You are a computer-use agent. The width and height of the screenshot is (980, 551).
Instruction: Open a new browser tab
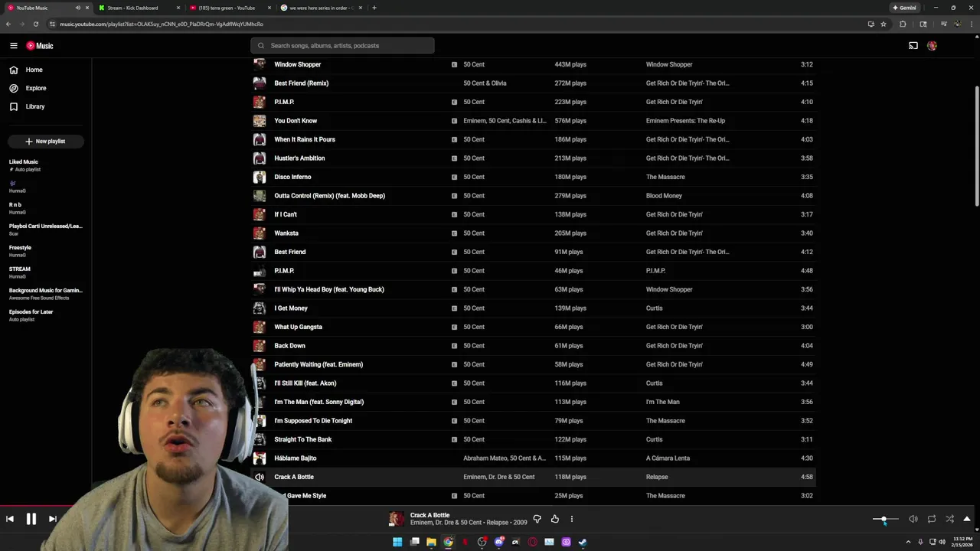click(374, 8)
